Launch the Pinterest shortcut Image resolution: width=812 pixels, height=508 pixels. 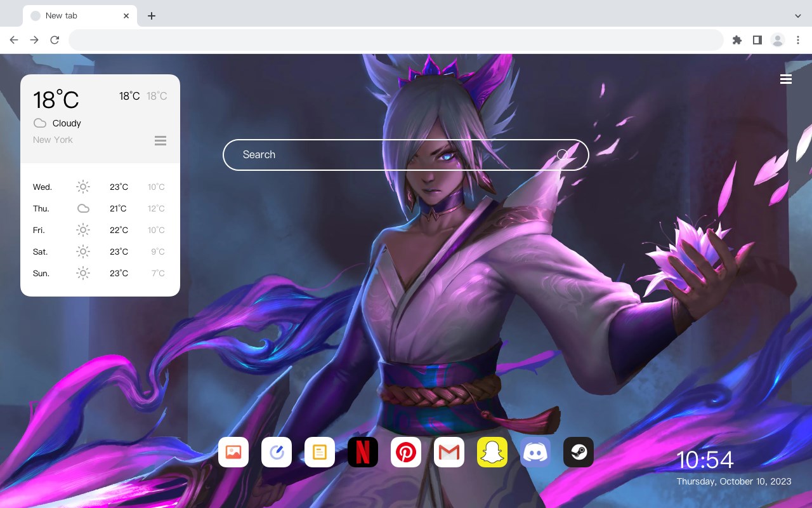click(406, 452)
